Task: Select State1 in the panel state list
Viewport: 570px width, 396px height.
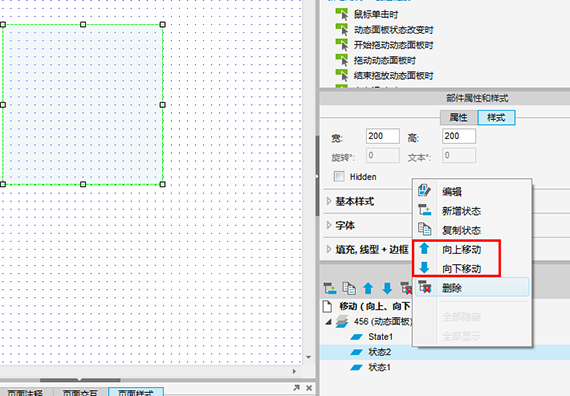Action: coord(380,337)
